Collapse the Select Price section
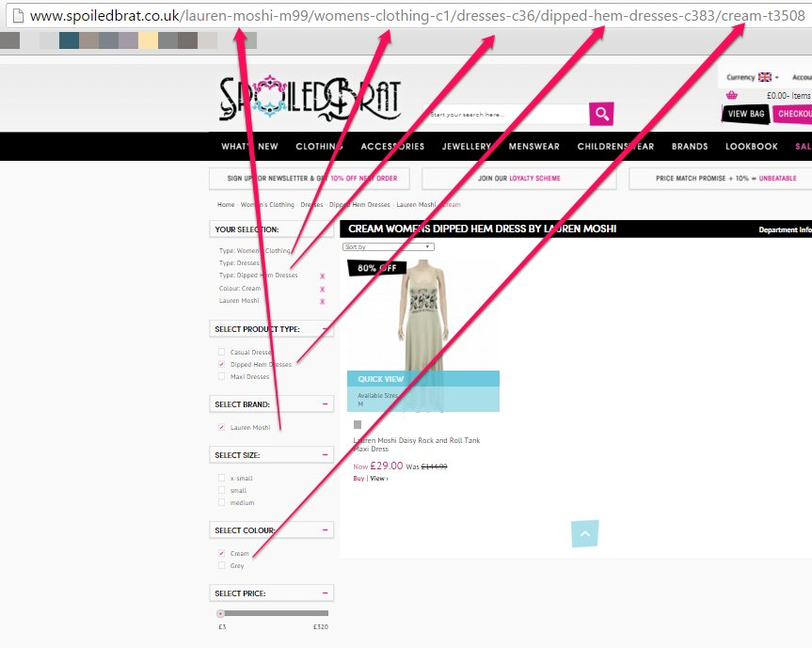Viewport: 812px width, 648px height. pyautogui.click(x=326, y=593)
